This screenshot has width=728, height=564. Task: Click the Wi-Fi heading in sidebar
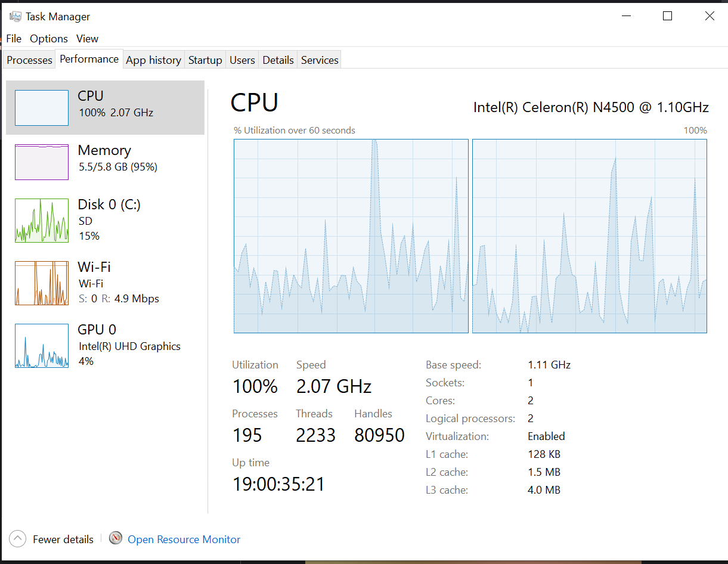(94, 267)
